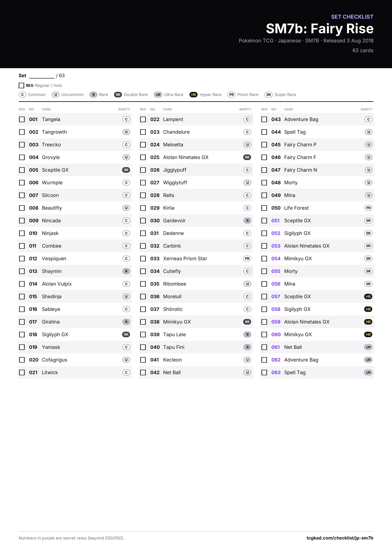Click the tcgkad.com/checklist/jp-sm7b link
Viewport: 392px width, 555px height.
tap(340, 538)
